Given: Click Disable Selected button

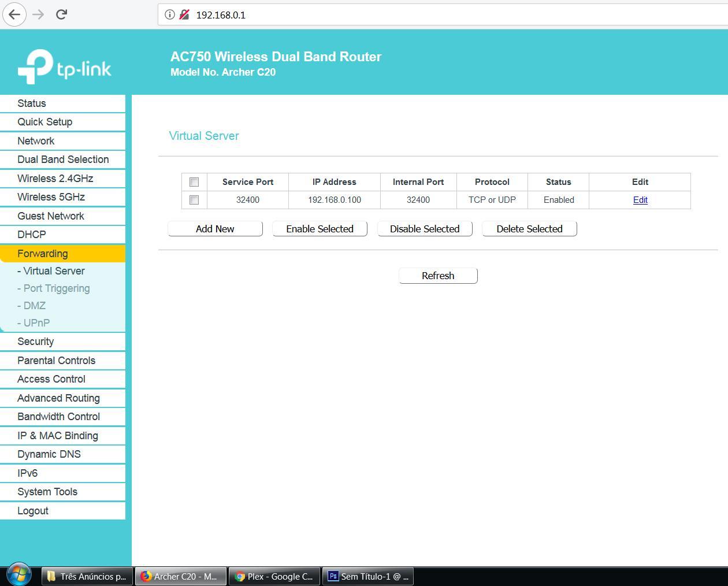Looking at the screenshot, I should tap(425, 229).
